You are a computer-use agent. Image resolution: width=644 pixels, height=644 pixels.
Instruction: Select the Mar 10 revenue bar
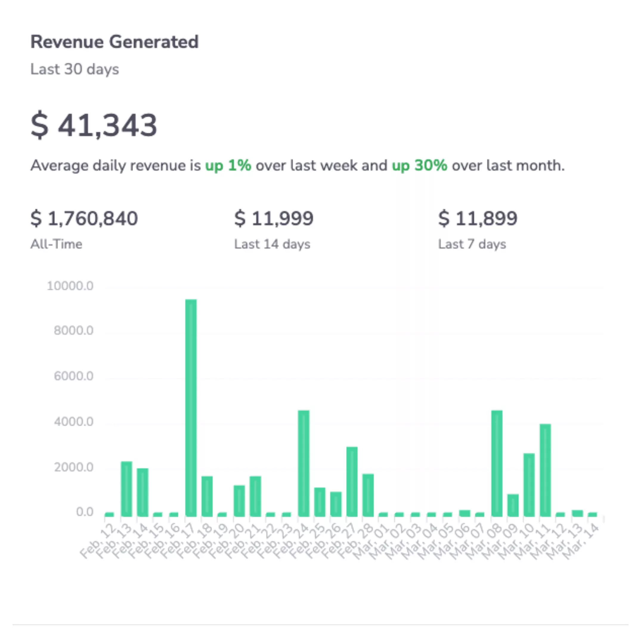pyautogui.click(x=529, y=485)
